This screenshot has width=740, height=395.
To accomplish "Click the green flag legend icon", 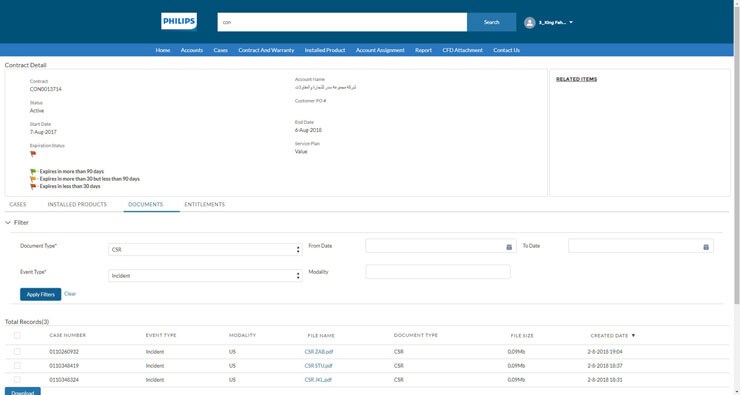I will (x=33, y=172).
